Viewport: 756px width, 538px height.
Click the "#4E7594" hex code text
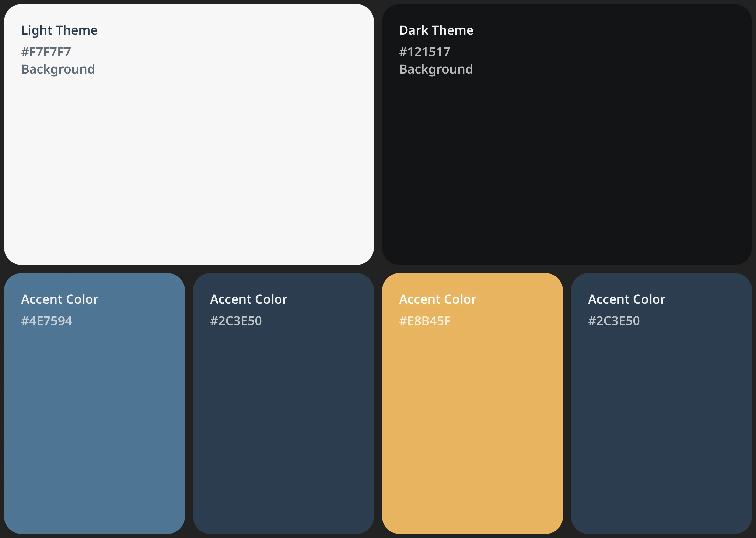point(46,321)
